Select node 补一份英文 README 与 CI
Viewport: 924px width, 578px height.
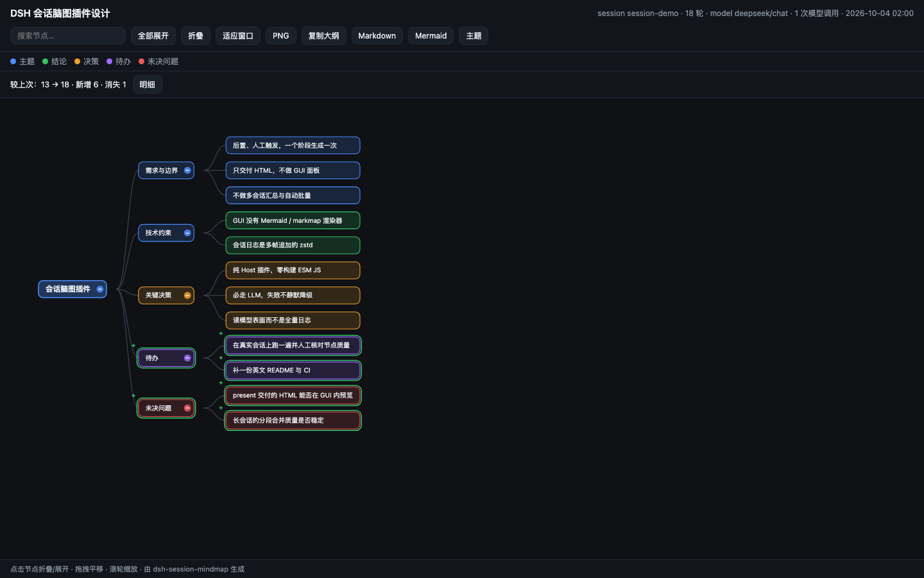point(293,371)
